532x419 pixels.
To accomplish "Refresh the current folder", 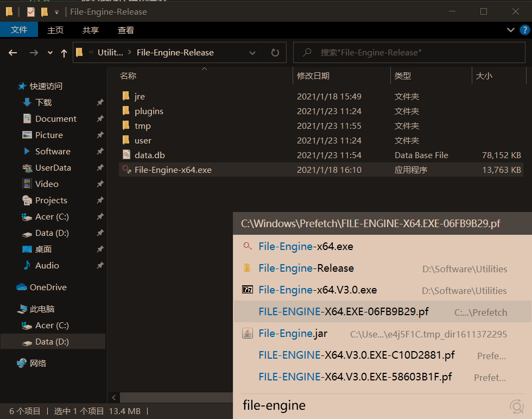I will 275,53.
